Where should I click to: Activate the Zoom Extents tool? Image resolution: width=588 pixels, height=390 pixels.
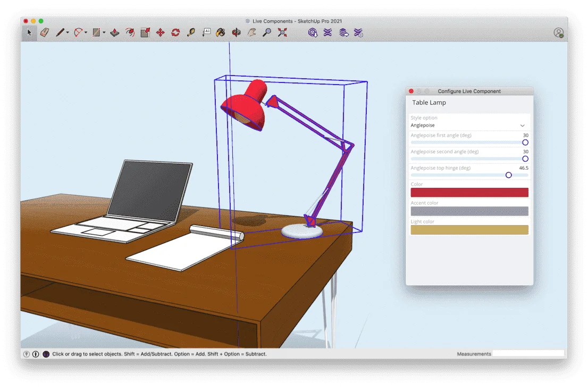pyautogui.click(x=282, y=32)
